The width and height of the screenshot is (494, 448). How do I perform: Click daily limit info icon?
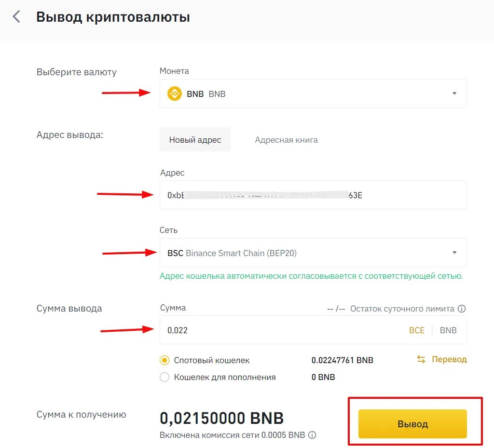[x=462, y=309]
